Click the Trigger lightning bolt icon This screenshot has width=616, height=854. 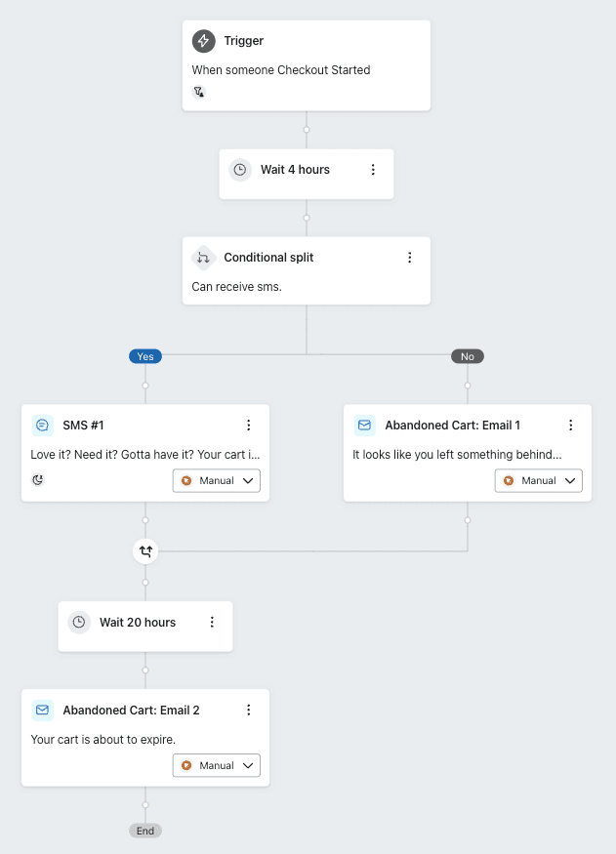coord(203,41)
